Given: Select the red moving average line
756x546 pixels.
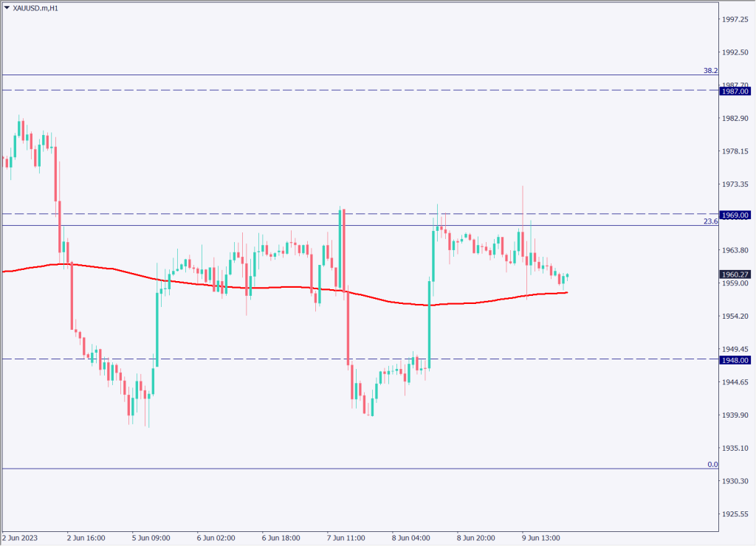Looking at the screenshot, I should click(x=295, y=288).
